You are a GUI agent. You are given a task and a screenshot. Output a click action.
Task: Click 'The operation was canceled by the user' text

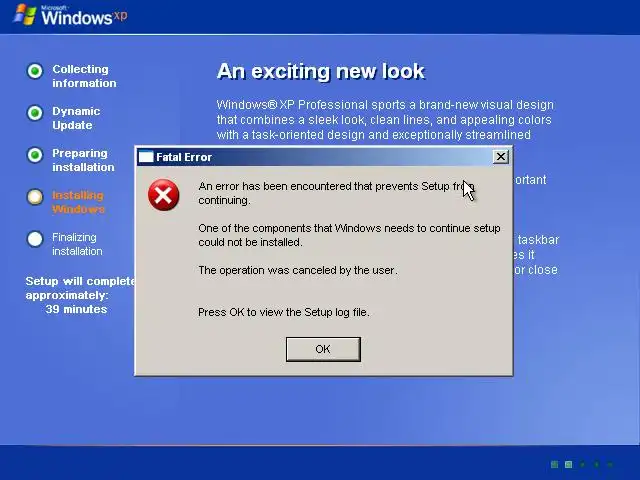pyautogui.click(x=298, y=270)
